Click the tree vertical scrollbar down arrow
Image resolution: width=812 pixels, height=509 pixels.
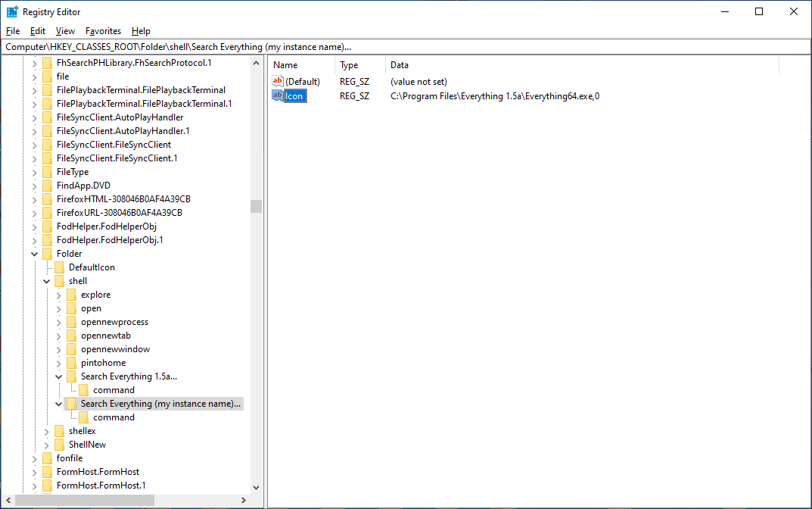click(x=256, y=487)
